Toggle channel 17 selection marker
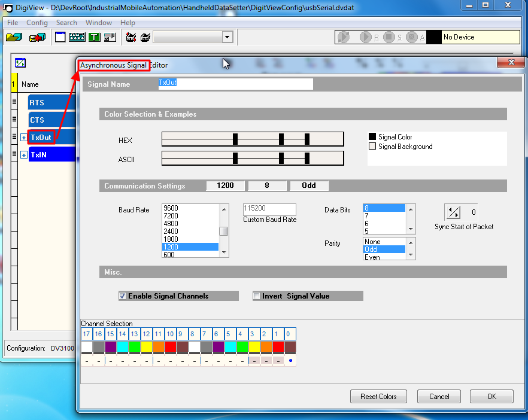The height and width of the screenshot is (420, 528). click(x=87, y=361)
